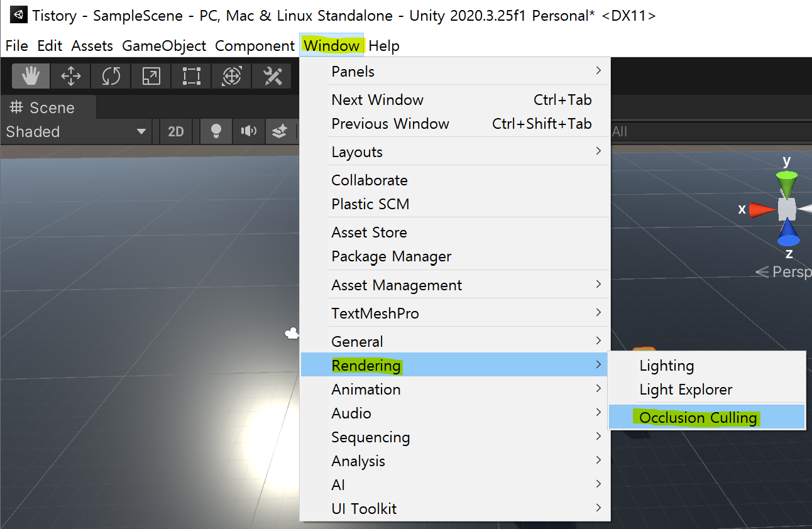The height and width of the screenshot is (529, 812).
Task: Click the Unity logo in title bar
Action: (19, 15)
